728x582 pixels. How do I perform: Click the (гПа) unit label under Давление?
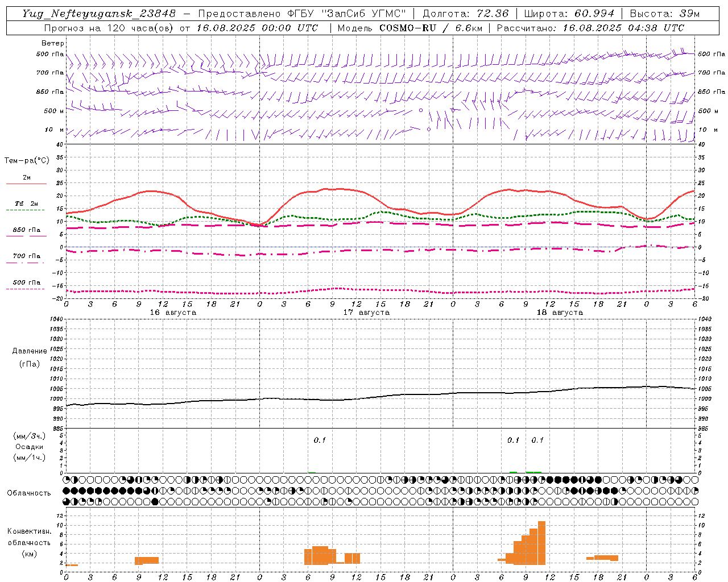pyautogui.click(x=30, y=364)
